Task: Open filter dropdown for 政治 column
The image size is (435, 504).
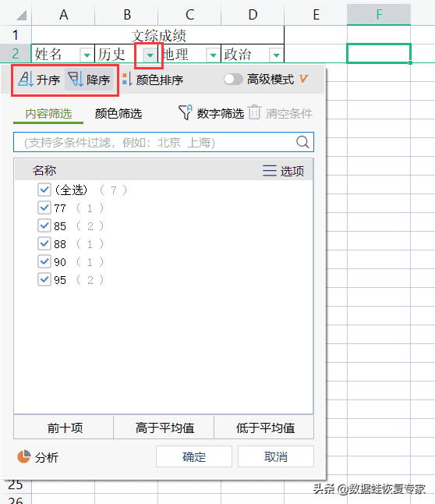Action: click(x=276, y=55)
